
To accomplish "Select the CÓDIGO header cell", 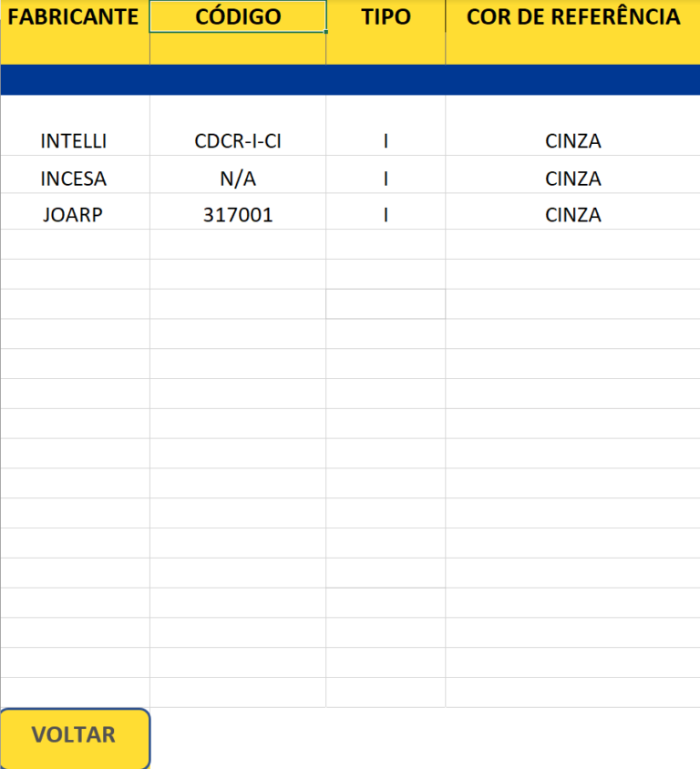I will [238, 17].
